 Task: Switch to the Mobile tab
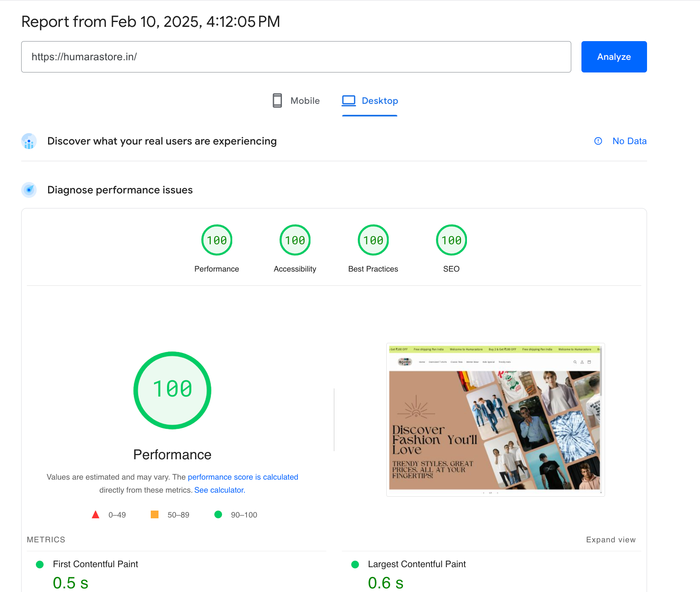pyautogui.click(x=296, y=101)
